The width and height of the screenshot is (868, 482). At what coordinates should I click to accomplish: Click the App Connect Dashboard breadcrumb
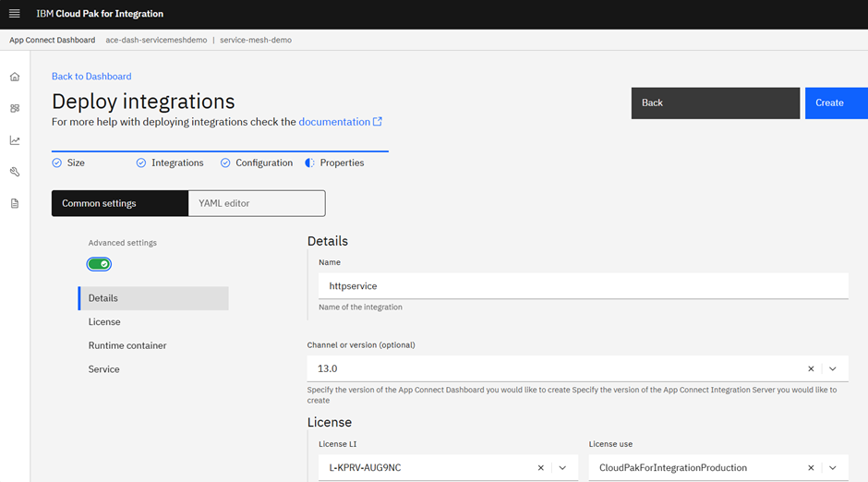(52, 40)
